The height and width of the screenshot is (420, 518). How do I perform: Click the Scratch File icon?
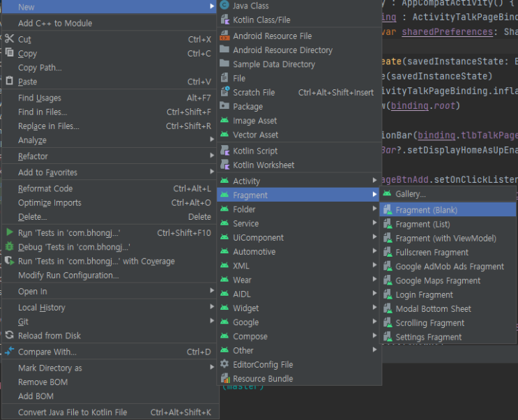click(x=224, y=92)
